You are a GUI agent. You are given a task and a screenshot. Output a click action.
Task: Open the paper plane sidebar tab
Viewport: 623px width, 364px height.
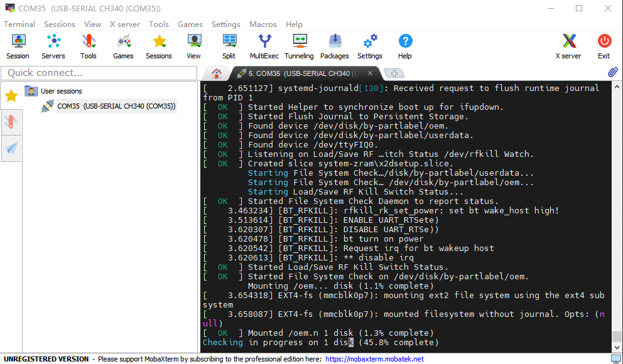point(11,148)
